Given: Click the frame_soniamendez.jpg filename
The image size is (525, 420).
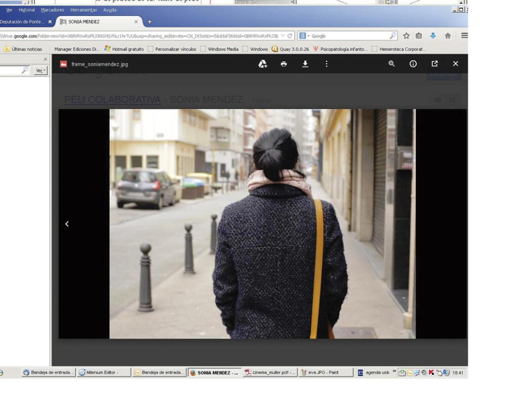Looking at the screenshot, I should click(x=100, y=64).
